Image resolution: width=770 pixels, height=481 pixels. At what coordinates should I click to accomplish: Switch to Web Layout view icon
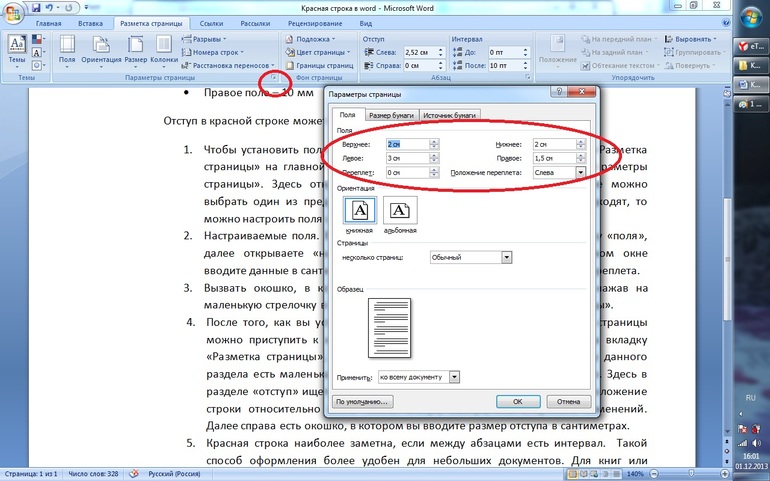(x=594, y=474)
